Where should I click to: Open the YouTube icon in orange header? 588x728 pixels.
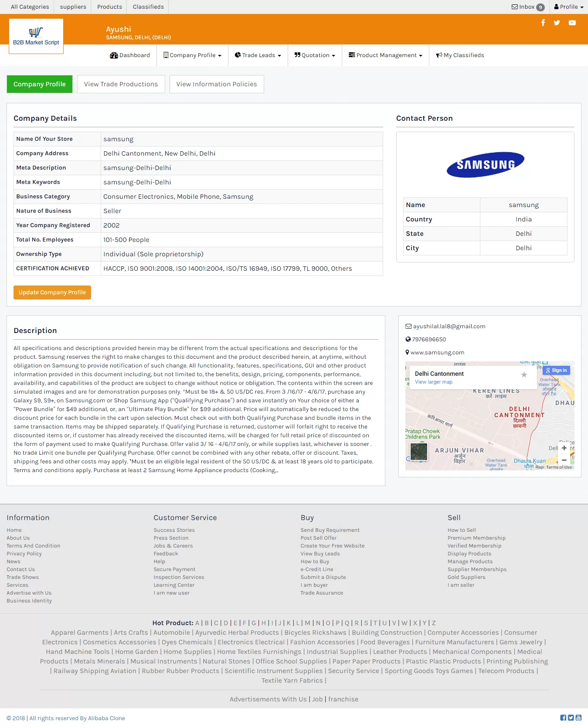click(x=572, y=23)
